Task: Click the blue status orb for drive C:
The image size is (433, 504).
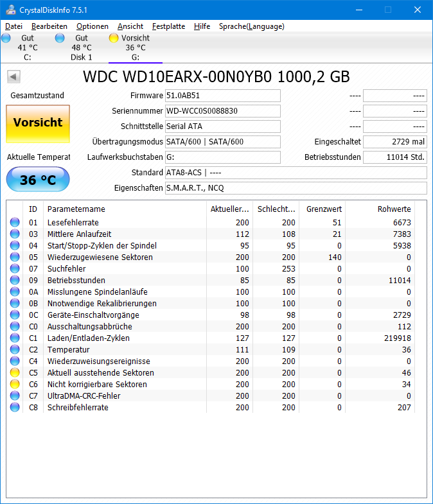Action: point(6,38)
